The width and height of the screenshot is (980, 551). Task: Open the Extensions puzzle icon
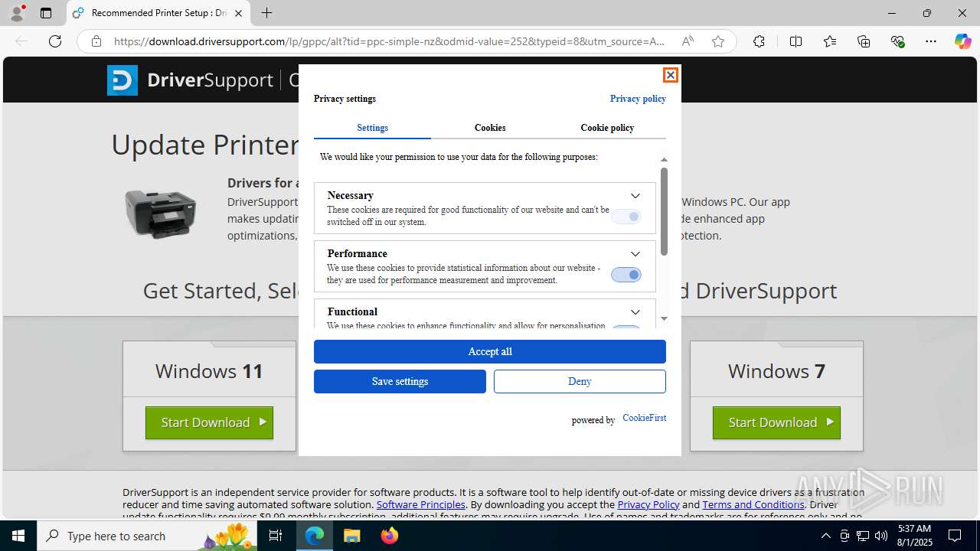coord(759,41)
